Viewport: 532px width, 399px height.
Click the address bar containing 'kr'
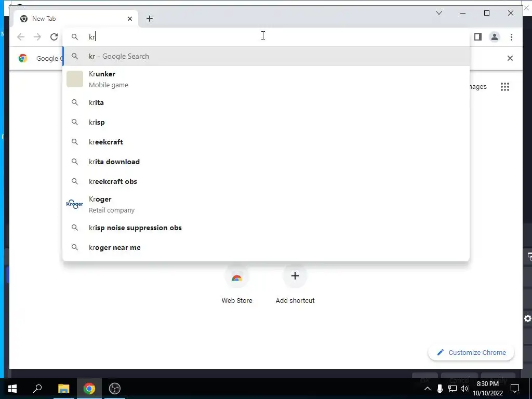pos(267,37)
